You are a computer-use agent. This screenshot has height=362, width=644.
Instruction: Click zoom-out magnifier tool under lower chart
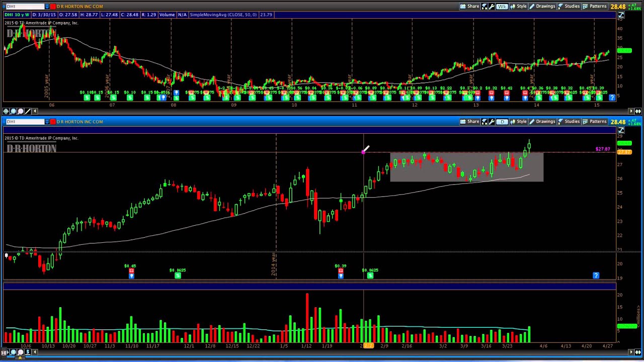click(x=20, y=352)
